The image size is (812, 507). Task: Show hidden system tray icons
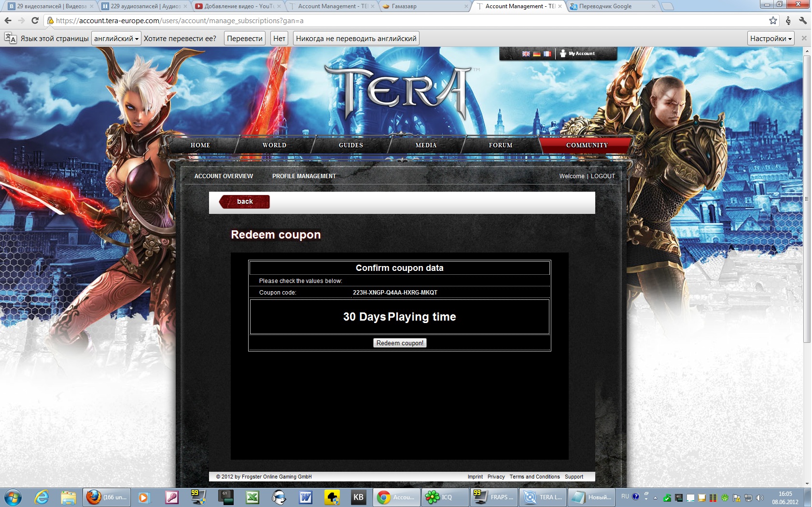pyautogui.click(x=655, y=497)
